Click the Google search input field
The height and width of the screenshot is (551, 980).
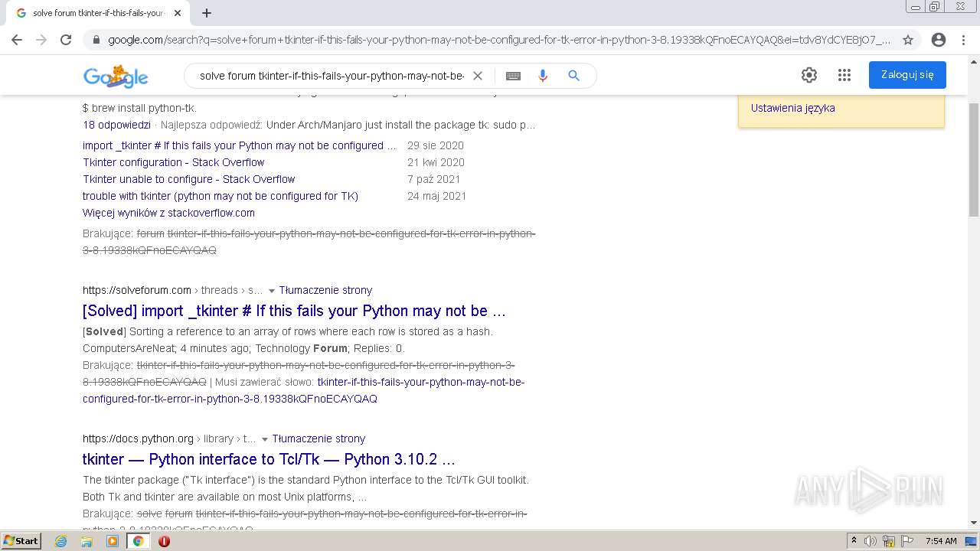[x=332, y=76]
